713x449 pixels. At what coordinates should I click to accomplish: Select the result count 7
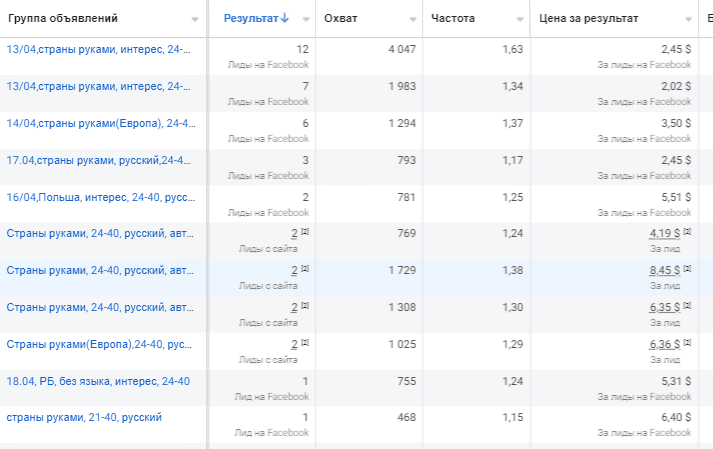point(306,86)
